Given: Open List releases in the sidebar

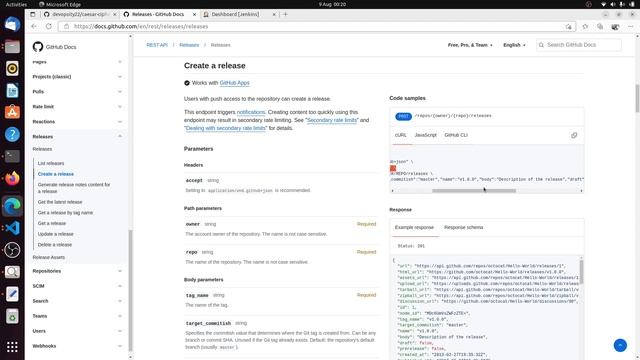Looking at the screenshot, I should pos(51,163).
